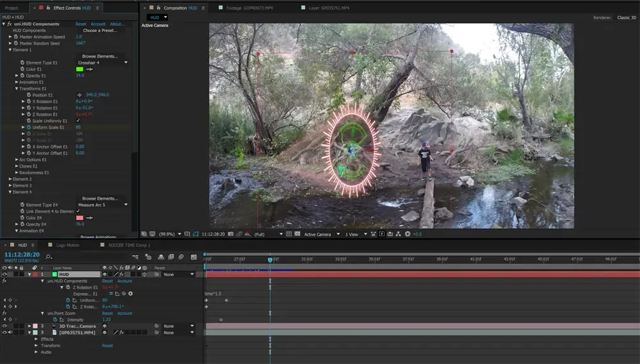640x364 pixels.
Task: Switch to Layer GP035751.MP4 tab
Action: (x=328, y=8)
